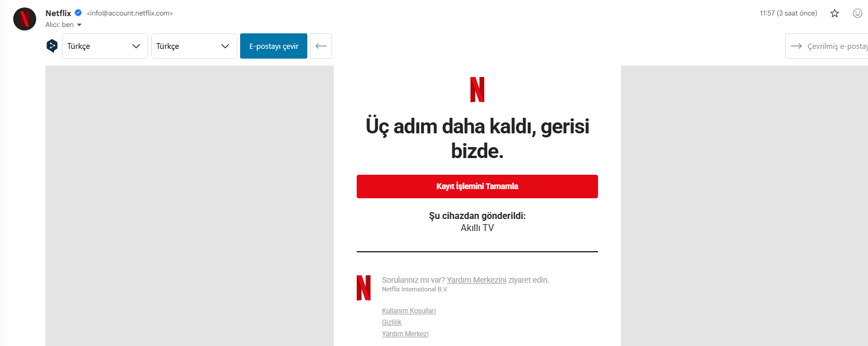This screenshot has width=868, height=346.
Task: Click the info@account.netflix.com address
Action: (130, 13)
